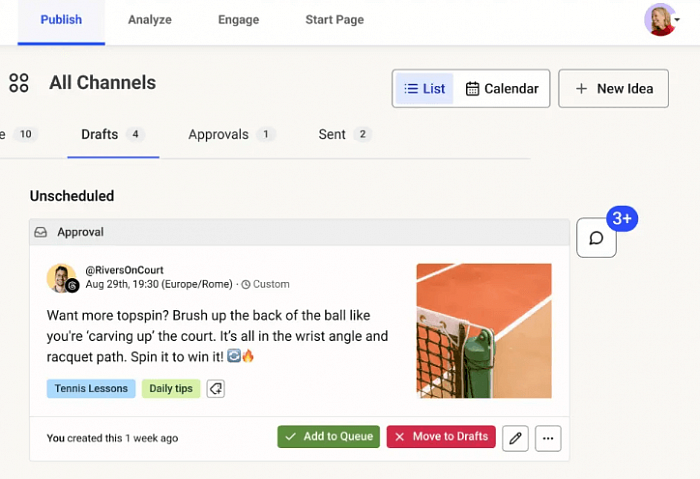Select the Drafts tab
The height and width of the screenshot is (479, 700).
click(113, 134)
